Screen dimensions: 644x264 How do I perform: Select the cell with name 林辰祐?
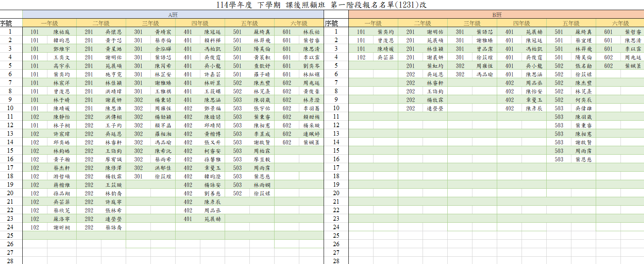(311, 32)
